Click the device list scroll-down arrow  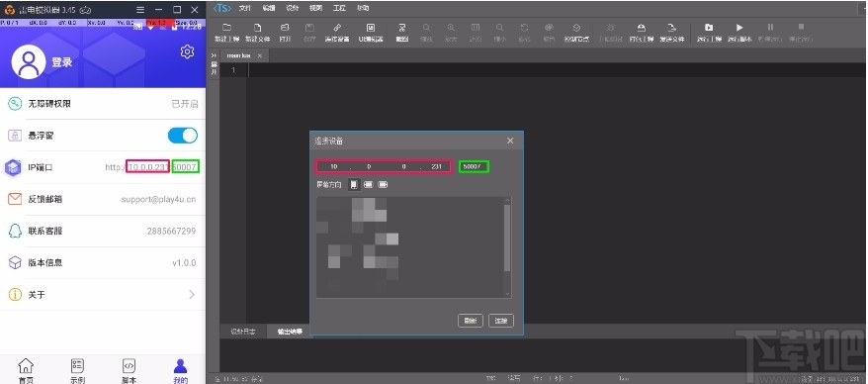[507, 293]
